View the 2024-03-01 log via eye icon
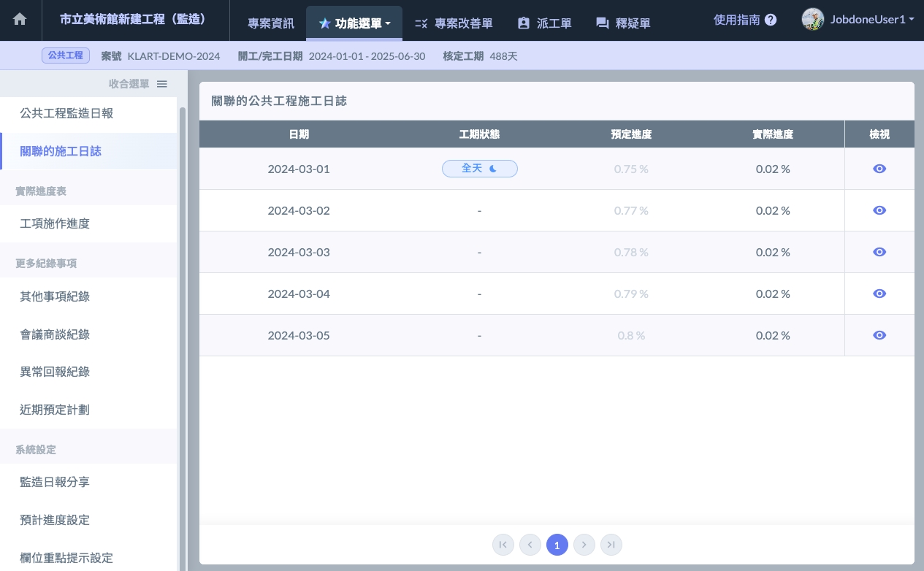Image resolution: width=924 pixels, height=571 pixels. click(879, 169)
